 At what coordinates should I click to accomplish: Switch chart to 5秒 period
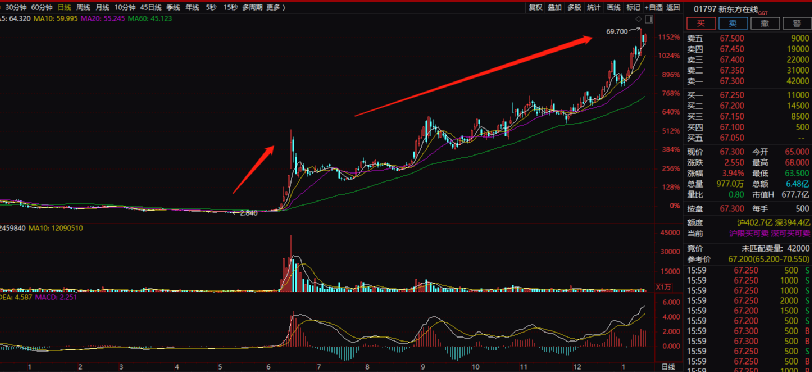211,7
